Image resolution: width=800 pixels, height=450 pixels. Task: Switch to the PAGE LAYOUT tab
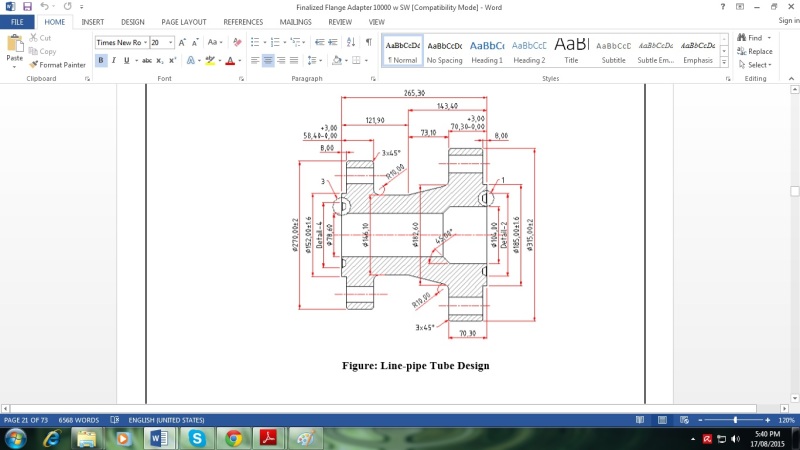click(x=184, y=22)
